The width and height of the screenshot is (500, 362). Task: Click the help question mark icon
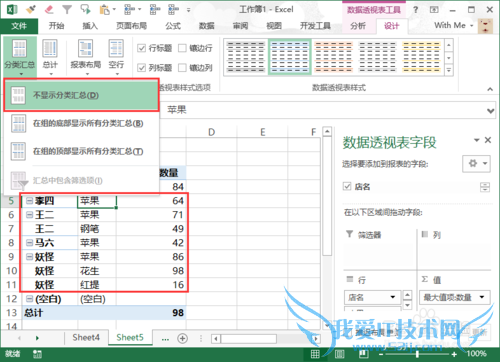[415, 10]
